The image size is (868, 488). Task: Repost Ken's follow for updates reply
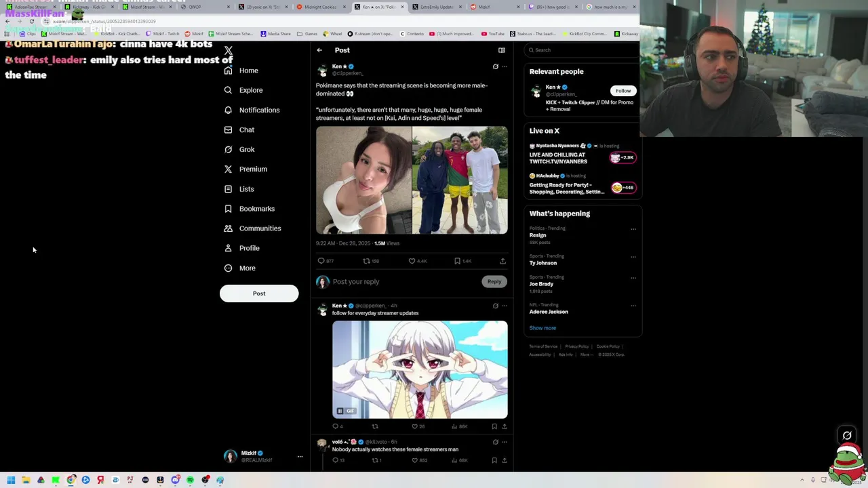point(375,426)
